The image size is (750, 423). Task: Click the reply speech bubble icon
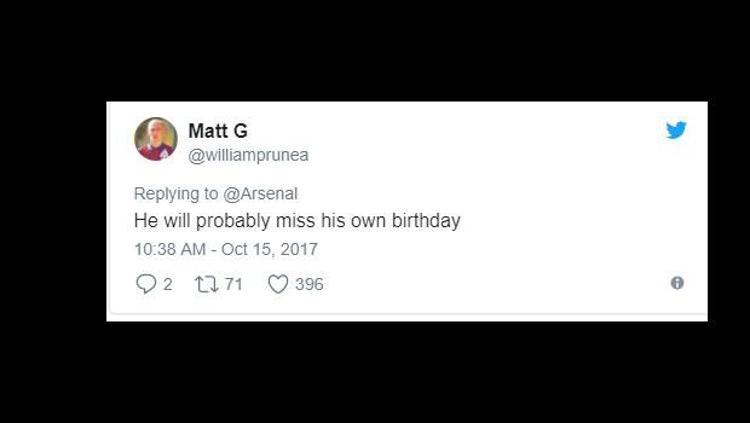145,284
